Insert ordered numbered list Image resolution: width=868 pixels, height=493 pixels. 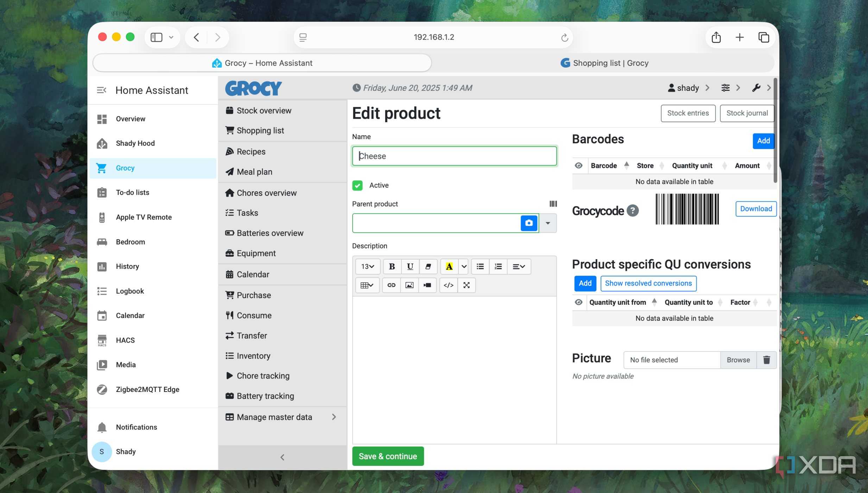coord(498,267)
